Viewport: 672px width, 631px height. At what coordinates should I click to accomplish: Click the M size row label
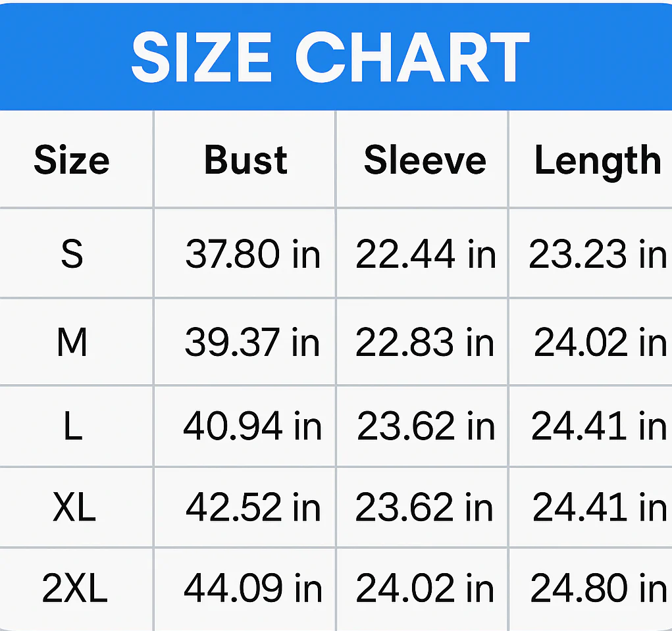(x=72, y=342)
